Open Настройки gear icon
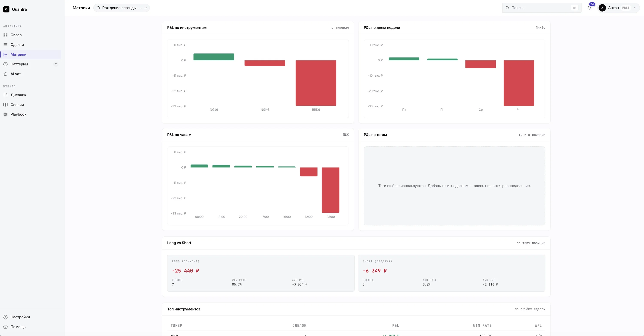644x336 pixels. pyautogui.click(x=6, y=317)
